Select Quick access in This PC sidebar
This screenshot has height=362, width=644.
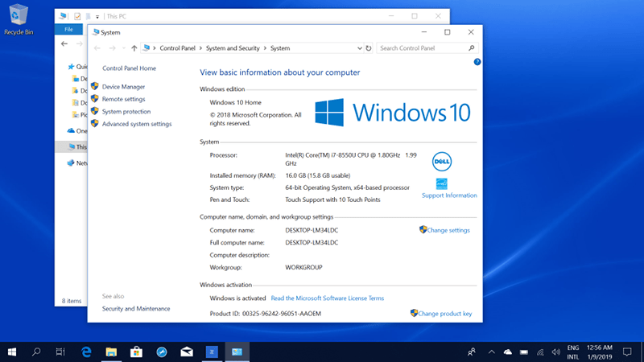[76, 67]
